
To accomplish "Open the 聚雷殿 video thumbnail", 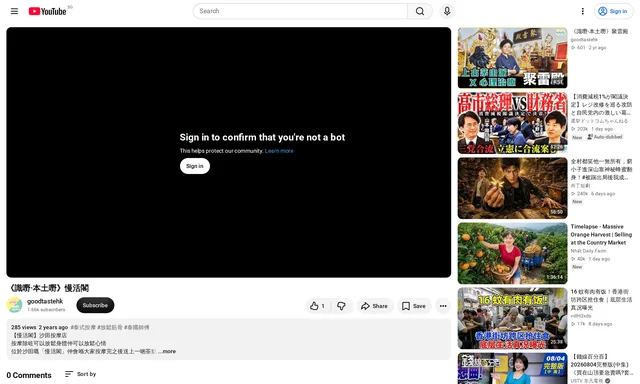I will pos(512,58).
